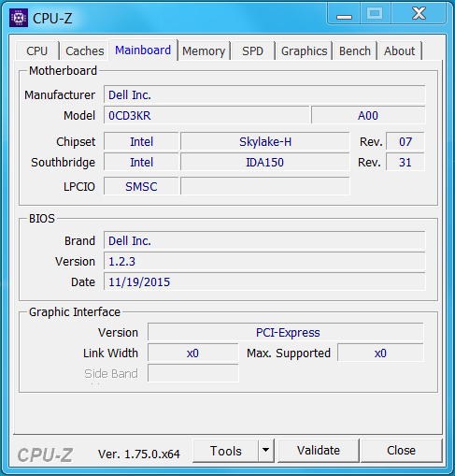Click the CPU-Z window title text
Viewport: 455px width, 476px height.
click(52, 19)
